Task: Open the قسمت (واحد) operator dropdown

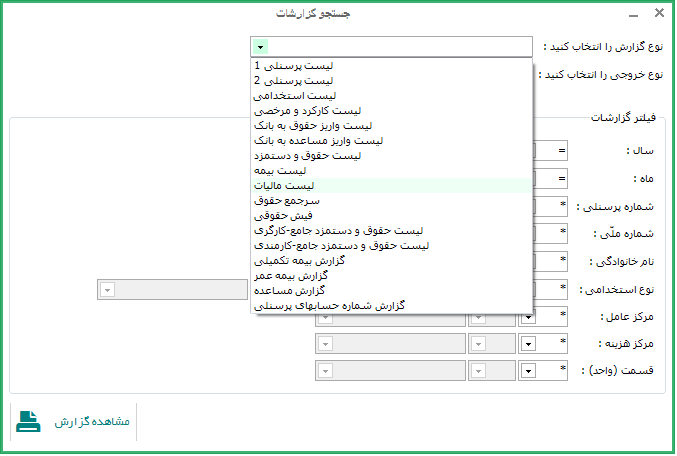Action: point(527,371)
